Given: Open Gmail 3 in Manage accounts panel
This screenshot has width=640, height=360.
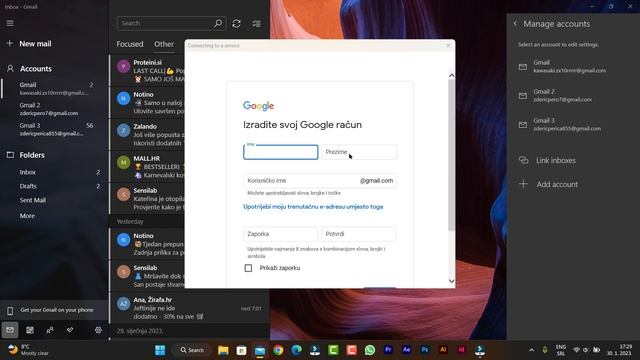Looking at the screenshot, I should pos(573,124).
